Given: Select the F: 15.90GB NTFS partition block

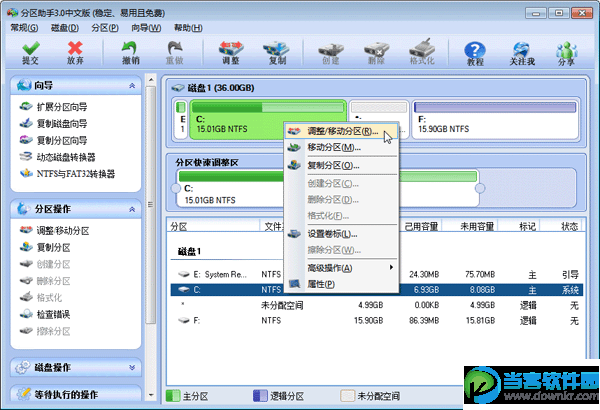Looking at the screenshot, I should pos(495,119).
